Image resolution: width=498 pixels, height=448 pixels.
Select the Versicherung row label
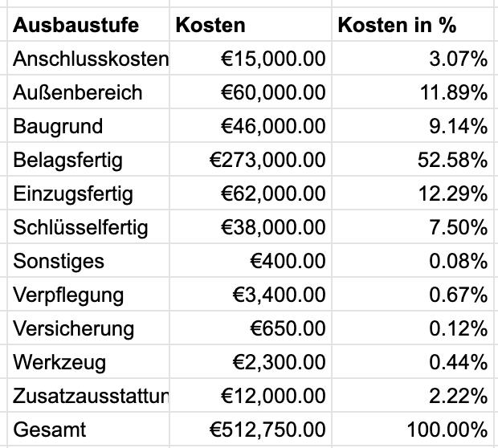pos(73,328)
